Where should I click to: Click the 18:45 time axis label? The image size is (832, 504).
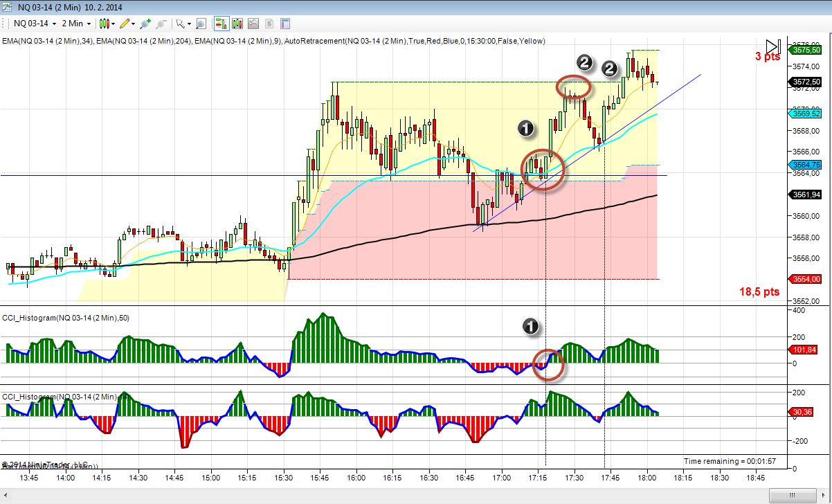[x=757, y=478]
